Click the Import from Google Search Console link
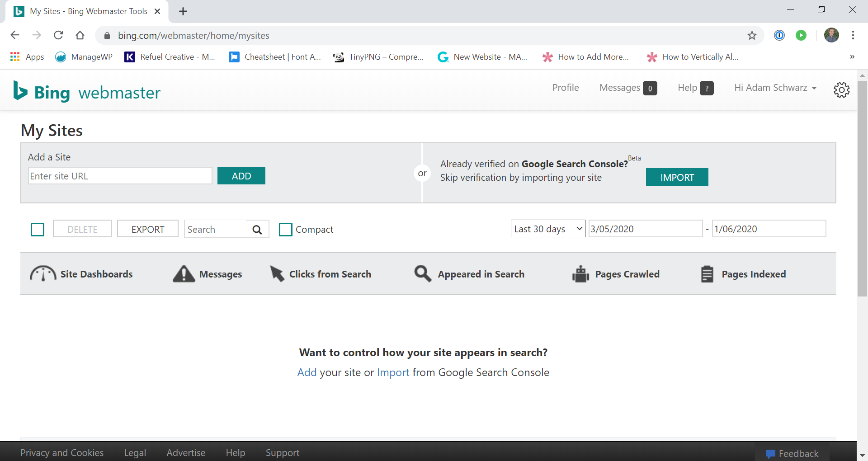The width and height of the screenshot is (868, 461). click(393, 372)
